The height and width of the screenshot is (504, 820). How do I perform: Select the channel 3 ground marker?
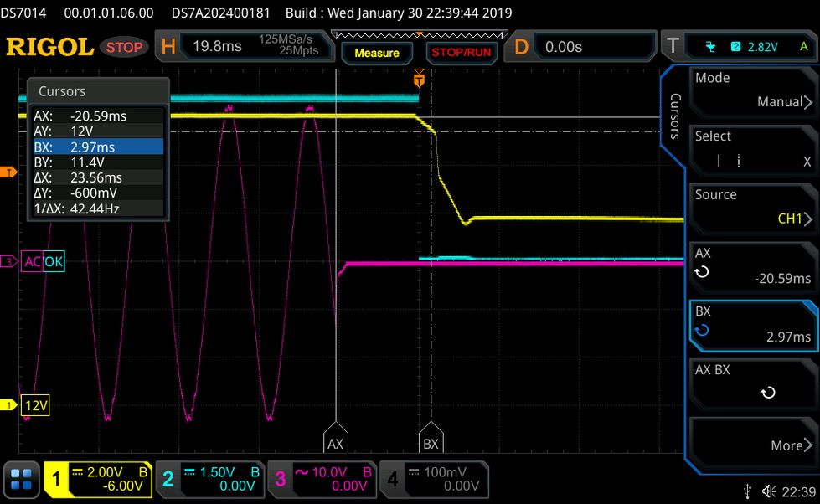pos(8,261)
